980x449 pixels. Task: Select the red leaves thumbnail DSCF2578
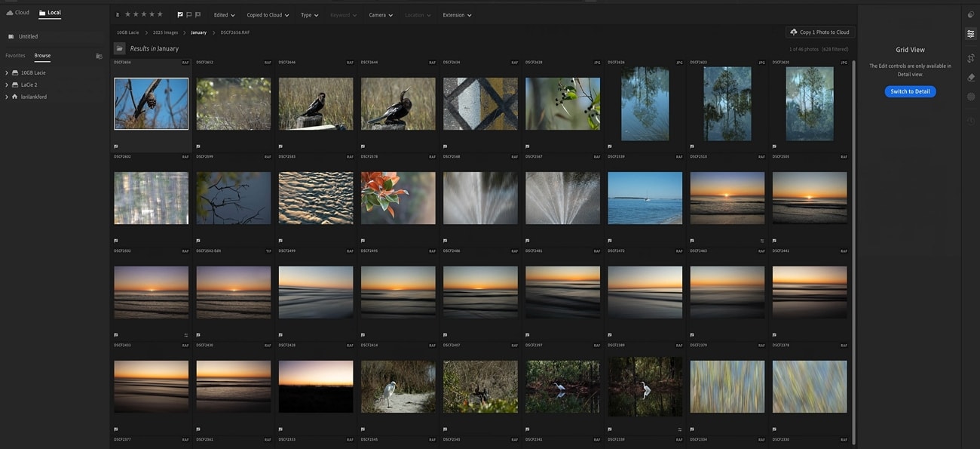click(x=398, y=198)
